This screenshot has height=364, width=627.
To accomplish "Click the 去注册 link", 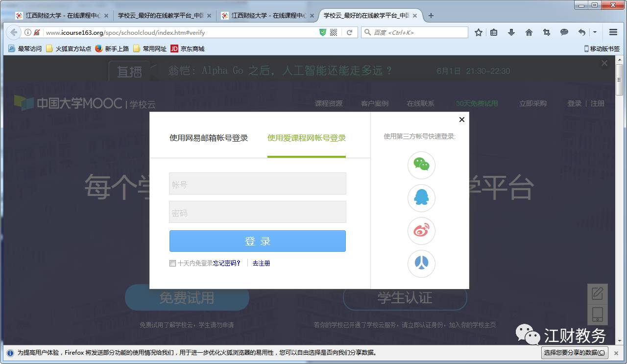I will 261,263.
